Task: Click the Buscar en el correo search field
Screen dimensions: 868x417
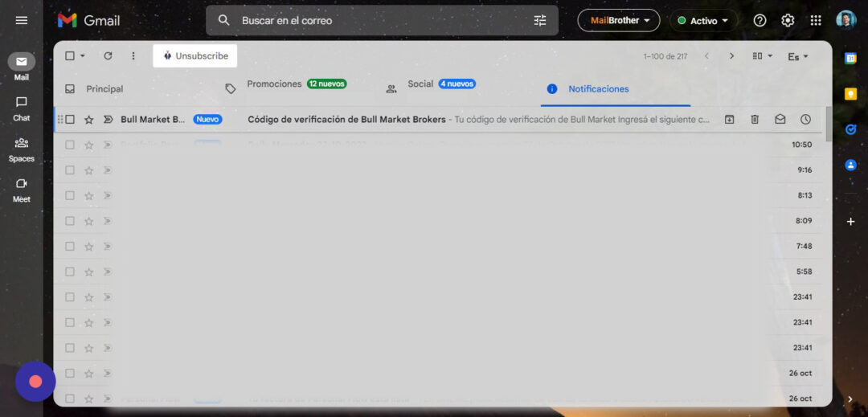Action: point(378,21)
